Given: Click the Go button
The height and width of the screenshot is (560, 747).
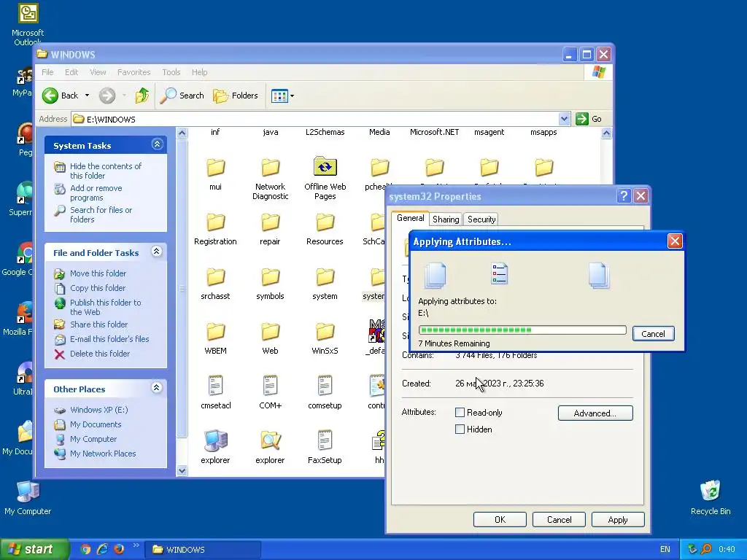Looking at the screenshot, I should point(589,119).
